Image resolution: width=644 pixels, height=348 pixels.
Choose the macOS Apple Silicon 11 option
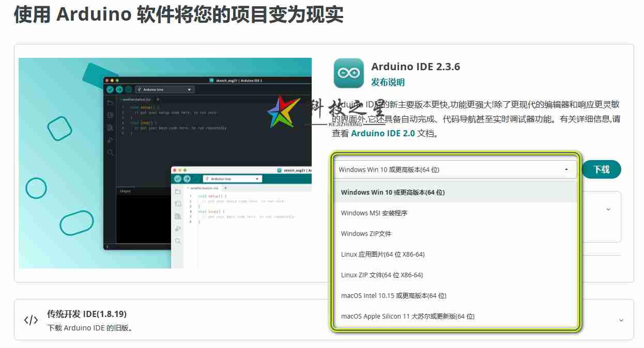point(407,317)
